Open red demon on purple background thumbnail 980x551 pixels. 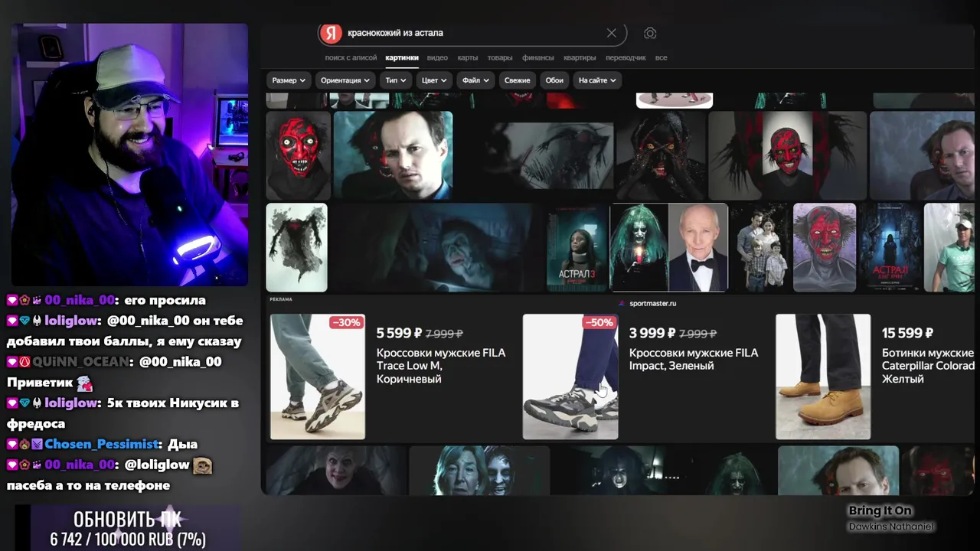pyautogui.click(x=825, y=247)
